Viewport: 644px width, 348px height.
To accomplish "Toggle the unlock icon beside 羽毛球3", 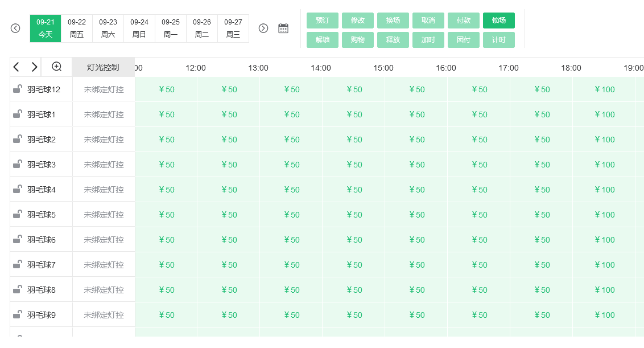I will tap(18, 164).
